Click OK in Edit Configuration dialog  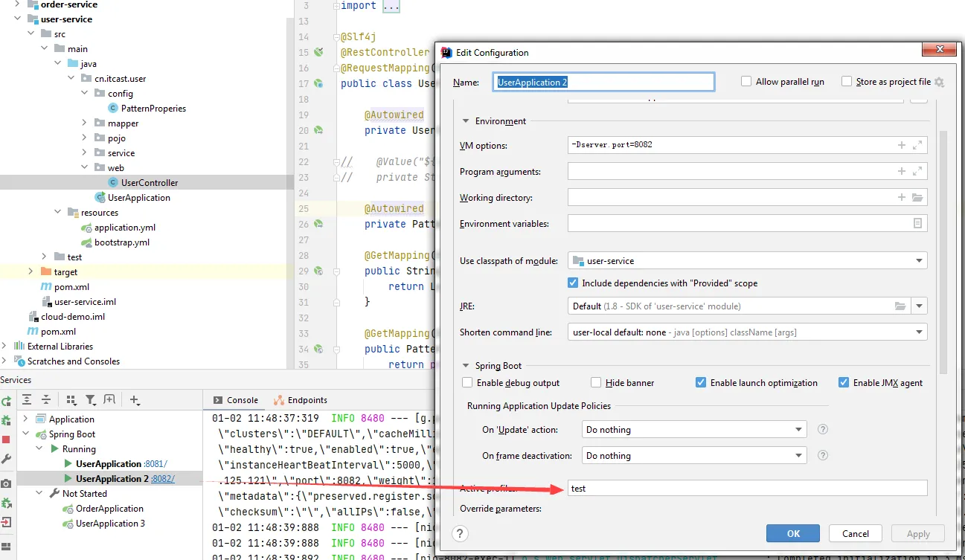[x=793, y=533]
